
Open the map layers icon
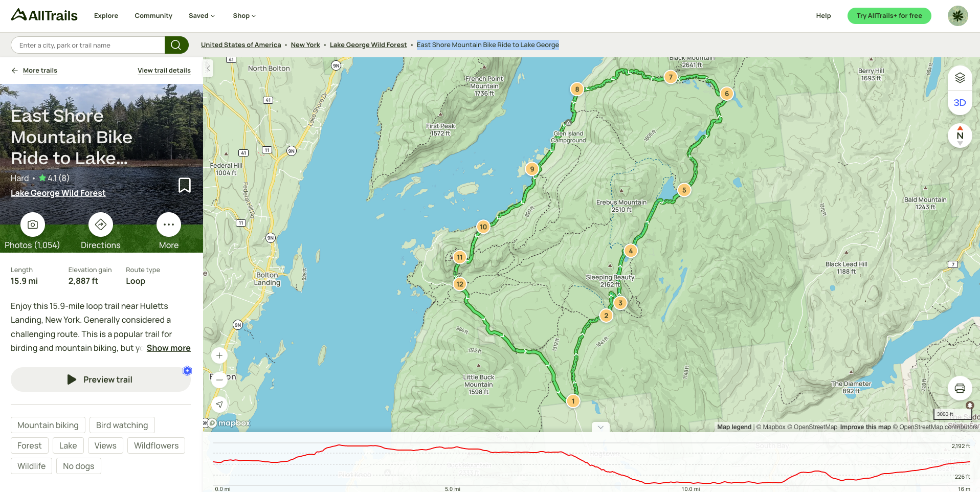[960, 78]
